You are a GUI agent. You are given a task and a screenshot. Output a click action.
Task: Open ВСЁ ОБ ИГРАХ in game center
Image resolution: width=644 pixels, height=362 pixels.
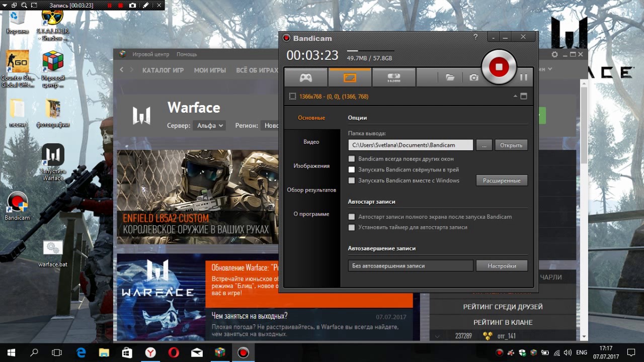click(257, 70)
